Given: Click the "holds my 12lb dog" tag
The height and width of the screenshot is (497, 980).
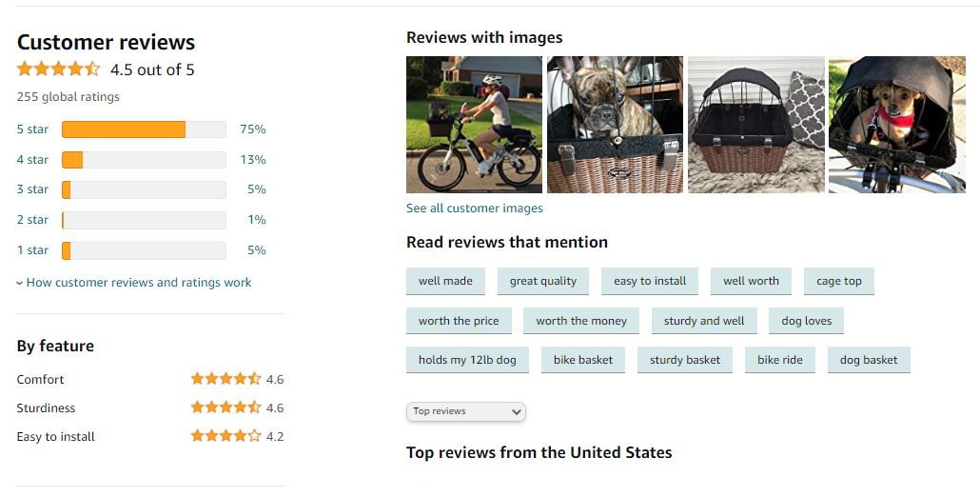Looking at the screenshot, I should tap(467, 360).
